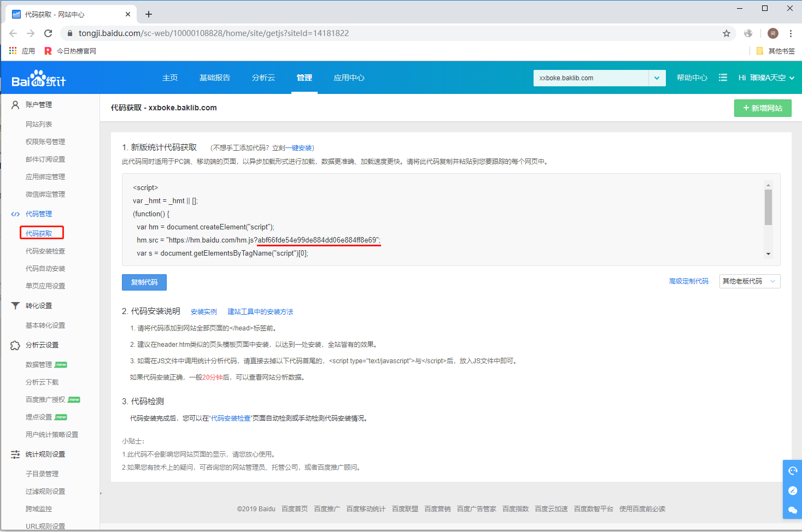Open 微信绑定管理 in sidebar
The width and height of the screenshot is (802, 532).
coord(45,194)
